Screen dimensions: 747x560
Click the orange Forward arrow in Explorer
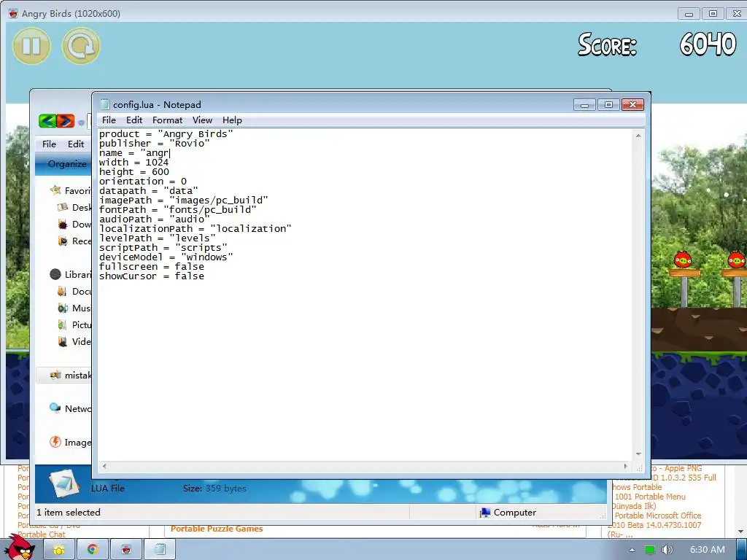[x=66, y=121]
